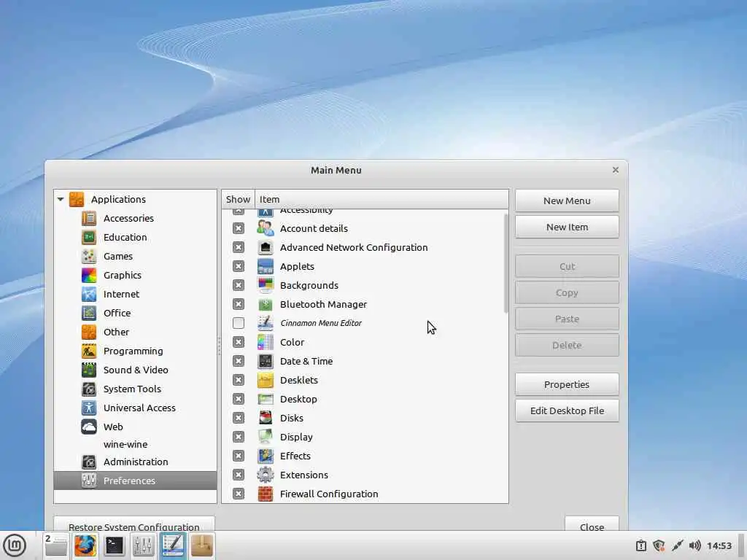Select the Desktop item text

click(298, 399)
